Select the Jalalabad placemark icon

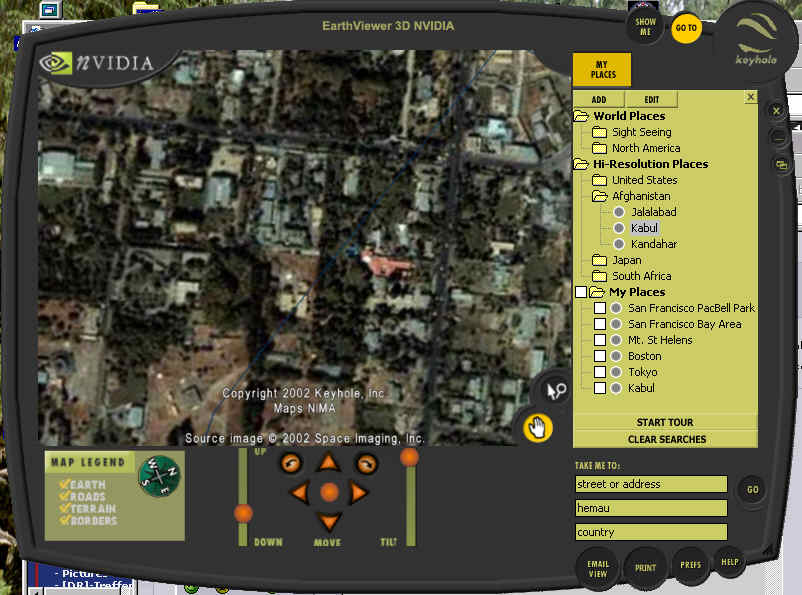[x=619, y=212]
